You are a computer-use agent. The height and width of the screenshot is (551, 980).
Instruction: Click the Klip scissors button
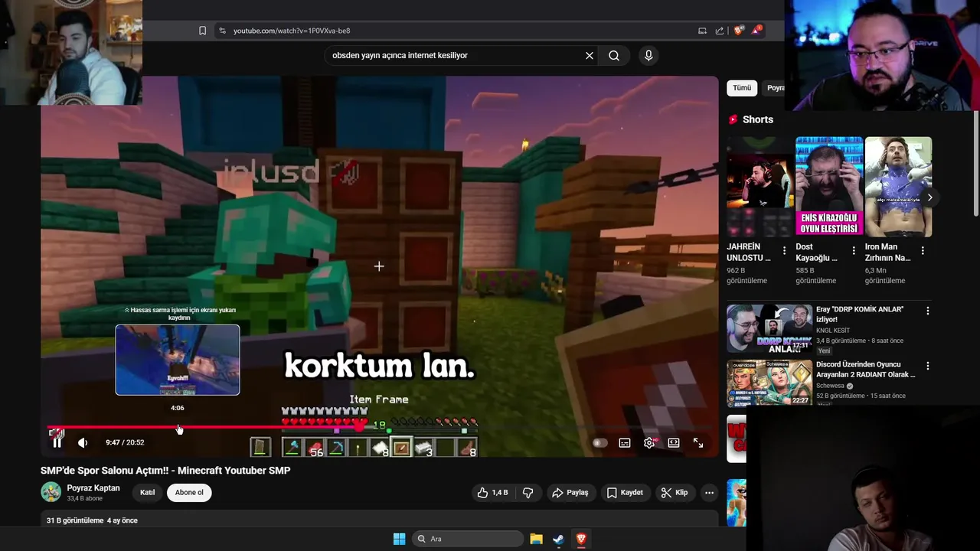(675, 493)
